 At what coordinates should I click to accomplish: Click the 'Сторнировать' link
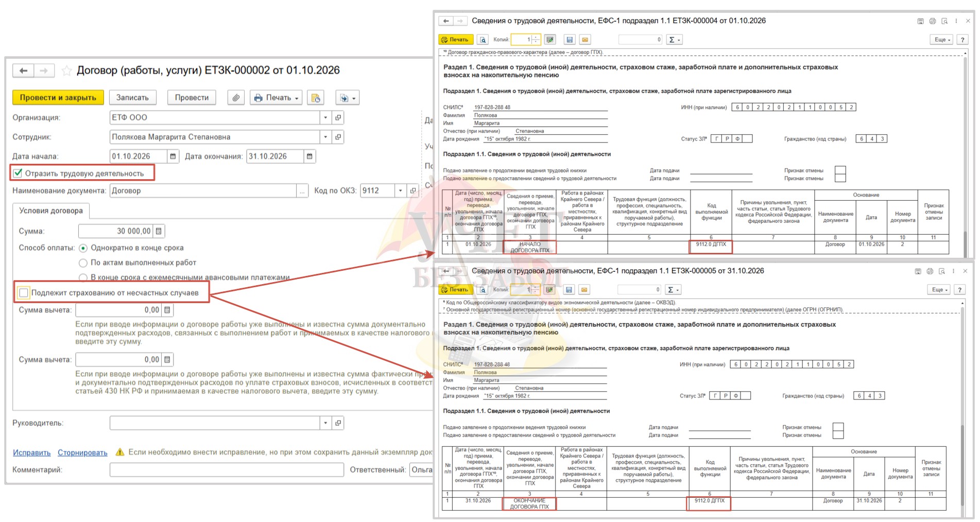(x=82, y=453)
